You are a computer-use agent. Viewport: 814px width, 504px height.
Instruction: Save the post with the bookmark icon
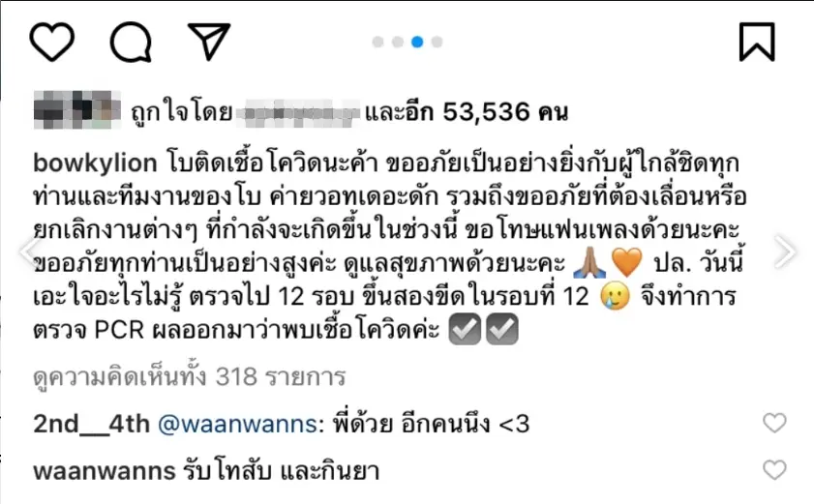757,42
